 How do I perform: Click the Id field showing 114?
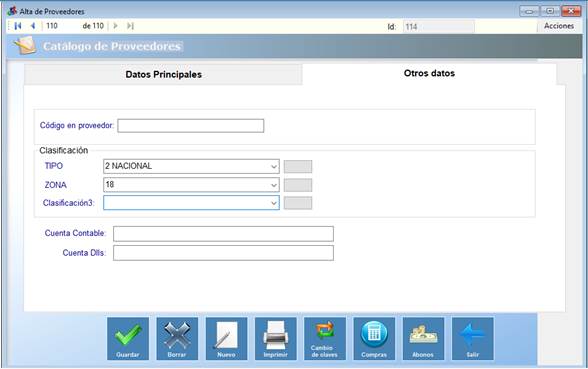438,27
